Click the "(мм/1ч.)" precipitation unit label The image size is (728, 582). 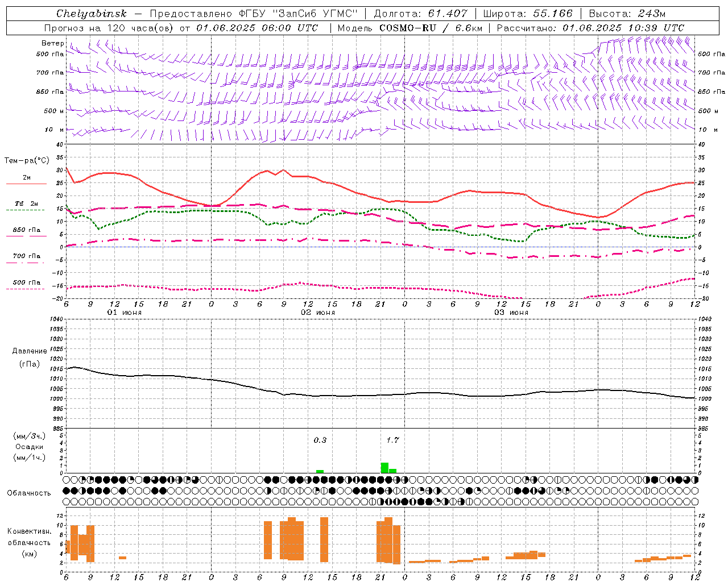pyautogui.click(x=29, y=458)
